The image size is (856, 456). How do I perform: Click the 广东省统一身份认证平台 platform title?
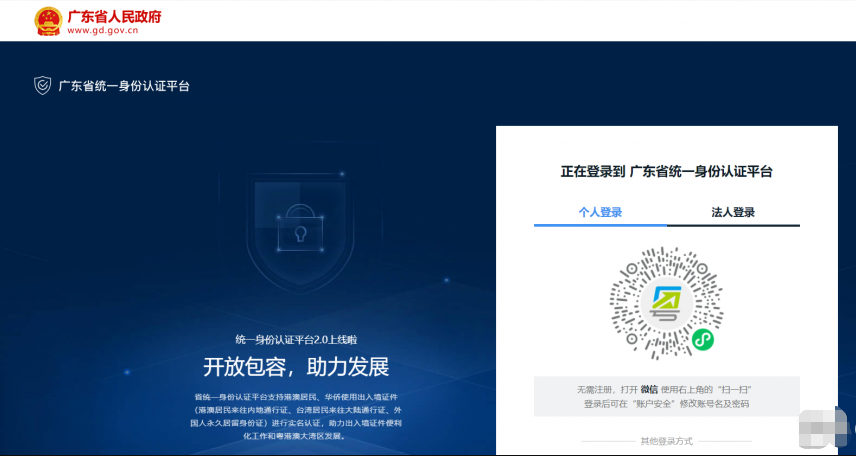coord(124,86)
